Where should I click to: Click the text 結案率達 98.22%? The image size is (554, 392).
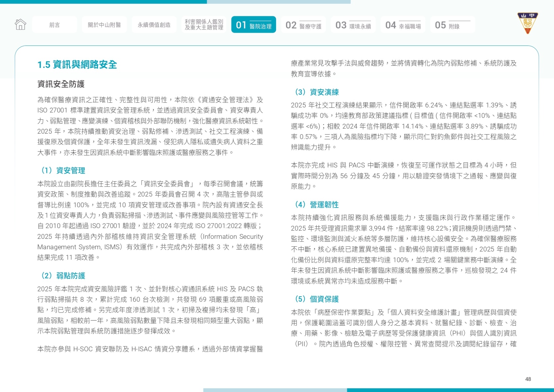click(x=424, y=228)
